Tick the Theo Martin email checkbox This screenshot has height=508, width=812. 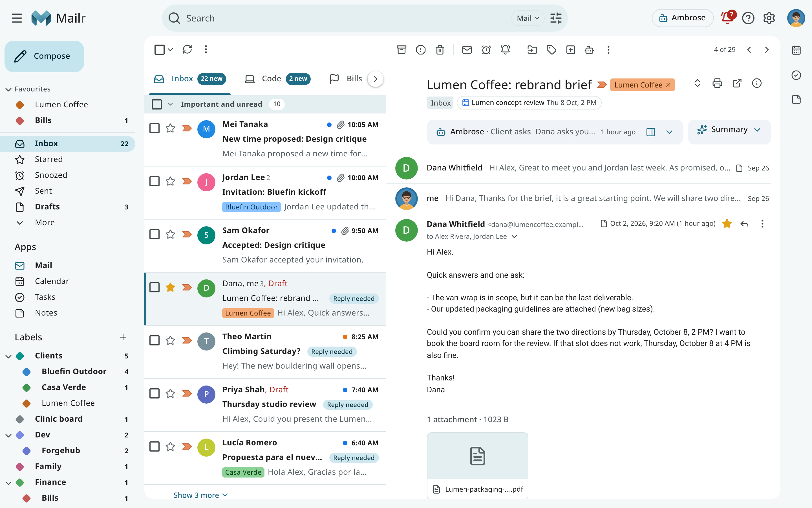tap(154, 340)
